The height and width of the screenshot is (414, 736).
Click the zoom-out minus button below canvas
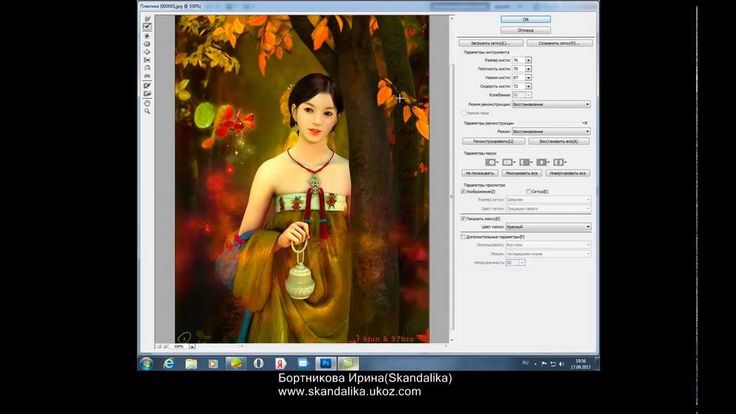click(159, 346)
